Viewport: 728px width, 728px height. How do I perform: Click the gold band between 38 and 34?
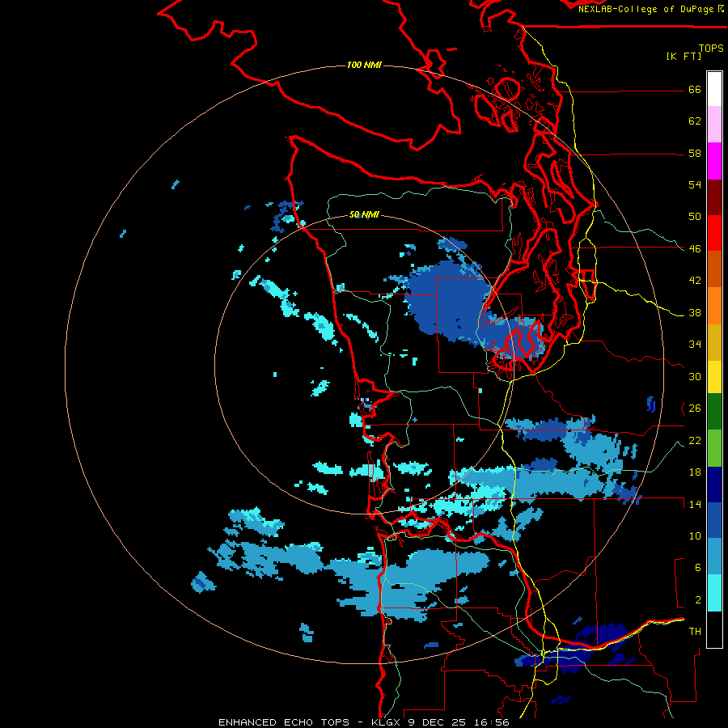click(x=714, y=342)
